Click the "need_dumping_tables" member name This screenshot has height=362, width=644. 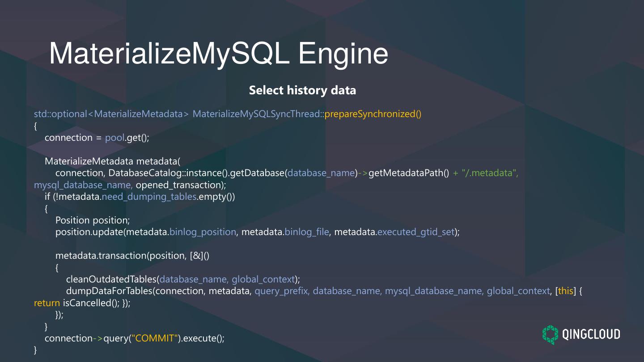tap(149, 197)
